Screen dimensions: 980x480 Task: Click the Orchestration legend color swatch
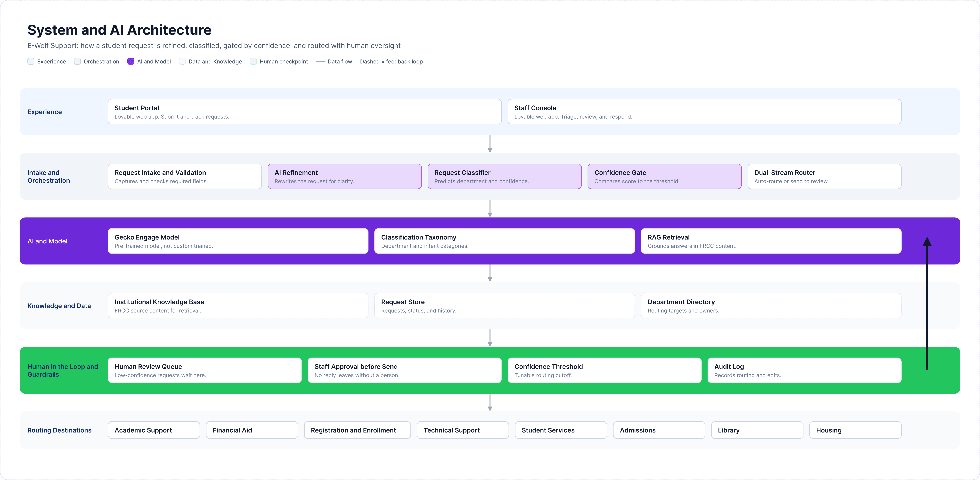point(77,61)
